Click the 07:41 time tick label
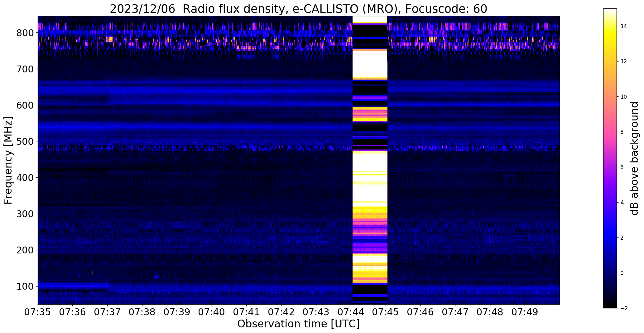Screen dimensions: 644x333 [247, 312]
